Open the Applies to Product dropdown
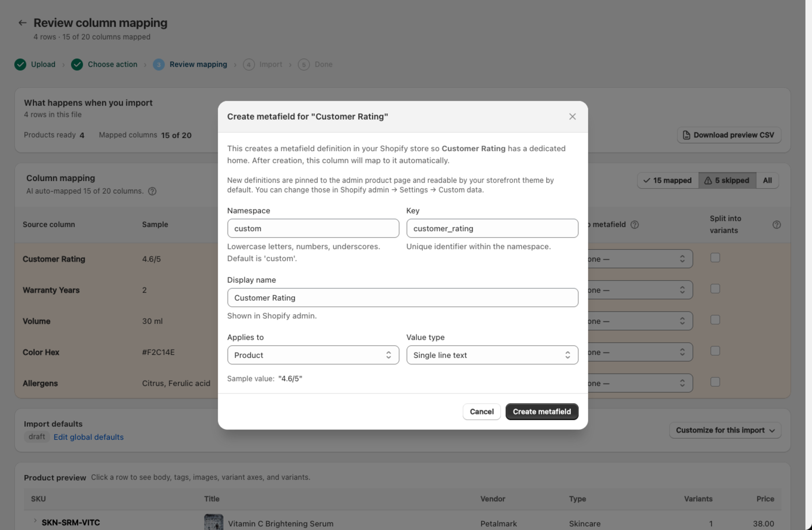Screen dimensions: 812x530 pos(313,355)
